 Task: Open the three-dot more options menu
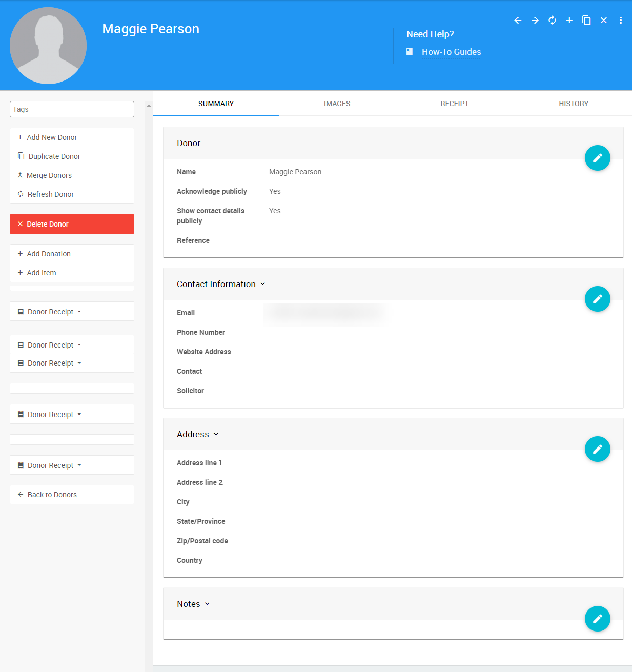point(621,21)
